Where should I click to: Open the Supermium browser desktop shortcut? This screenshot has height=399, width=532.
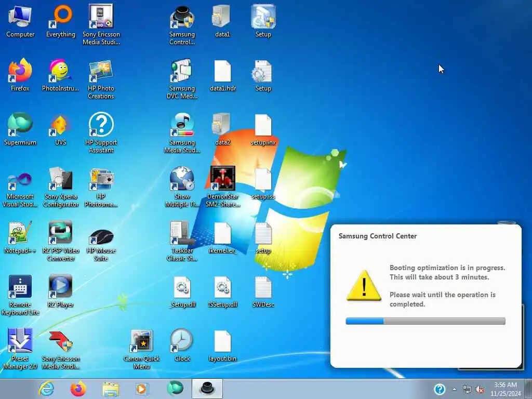(x=20, y=129)
